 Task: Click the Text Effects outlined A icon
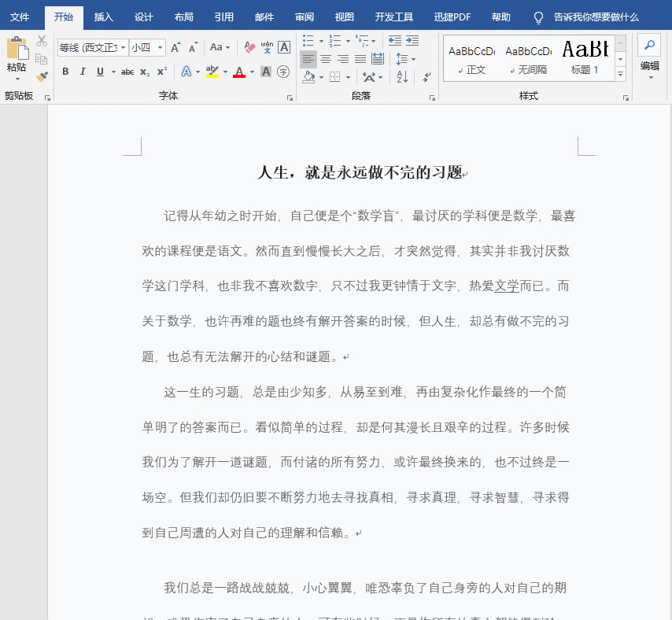coord(186,72)
